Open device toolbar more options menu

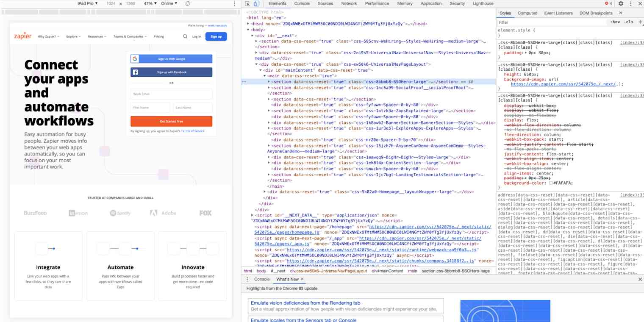coord(234,3)
